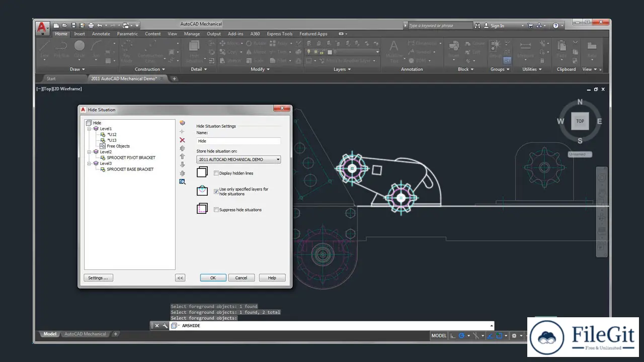Image resolution: width=644 pixels, height=362 pixels.
Task: Click in the Name input field
Action: tap(238, 141)
